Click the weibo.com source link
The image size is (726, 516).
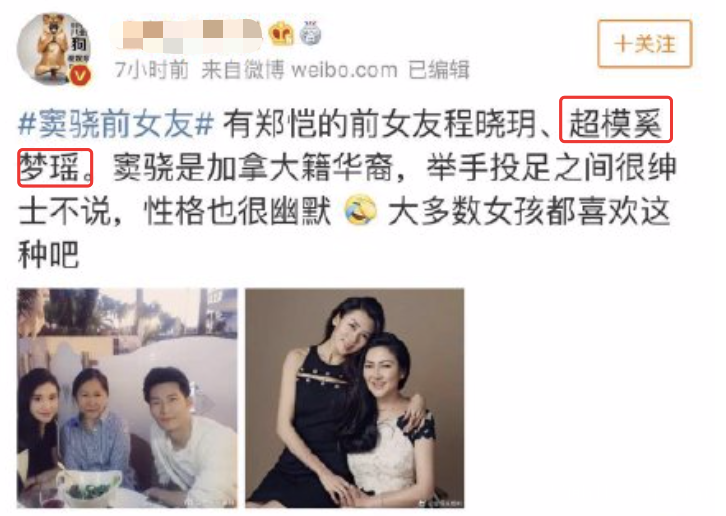[344, 70]
